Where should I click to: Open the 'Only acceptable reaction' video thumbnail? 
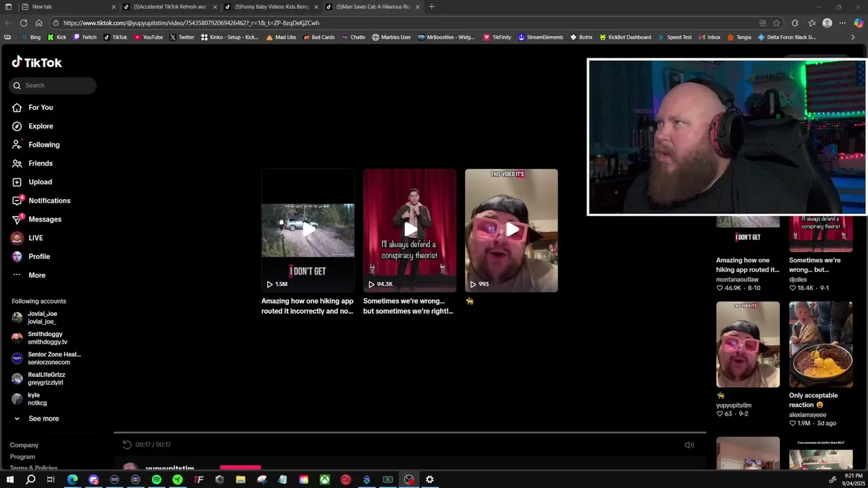[x=821, y=344]
